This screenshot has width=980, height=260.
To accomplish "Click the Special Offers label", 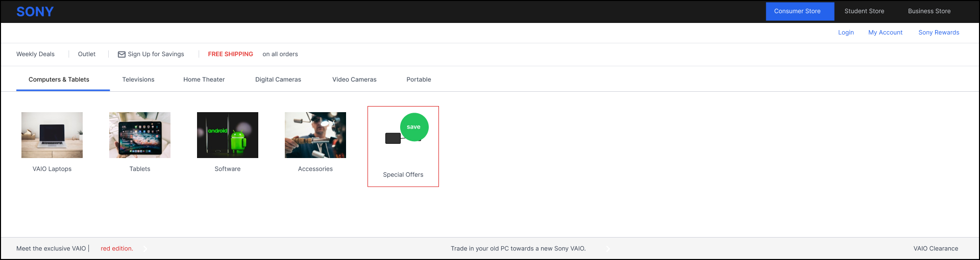I will [x=403, y=174].
